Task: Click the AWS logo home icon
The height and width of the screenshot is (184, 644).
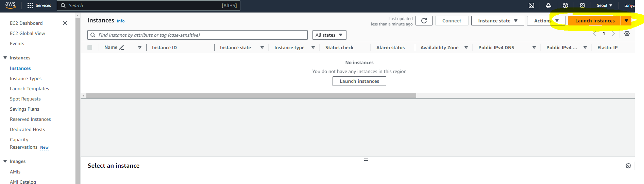Action: pos(10,5)
